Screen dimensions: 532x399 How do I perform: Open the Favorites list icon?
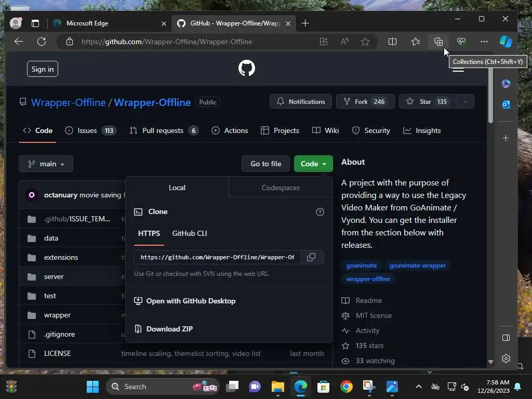(415, 42)
